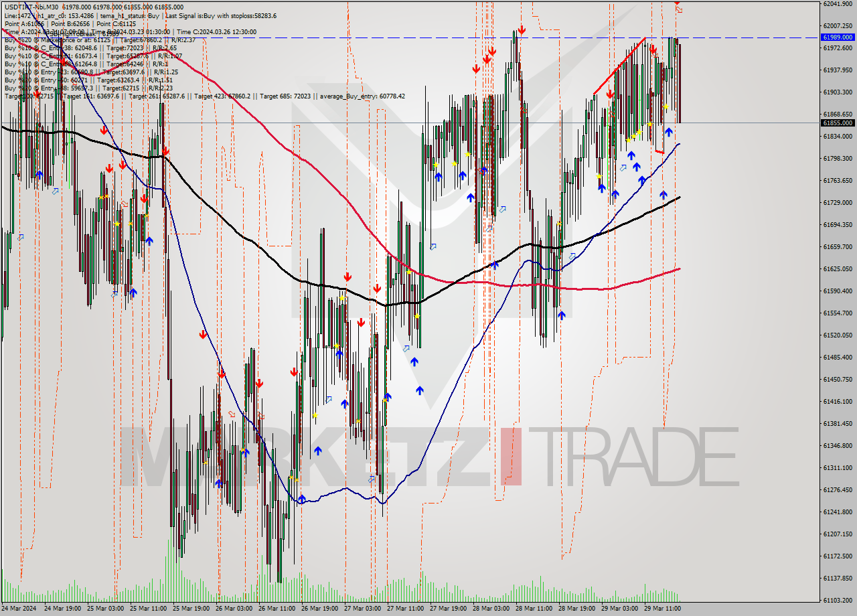Select the 61798.300 price axis label
Image resolution: width=857 pixels, height=616 pixels.
(x=838, y=158)
